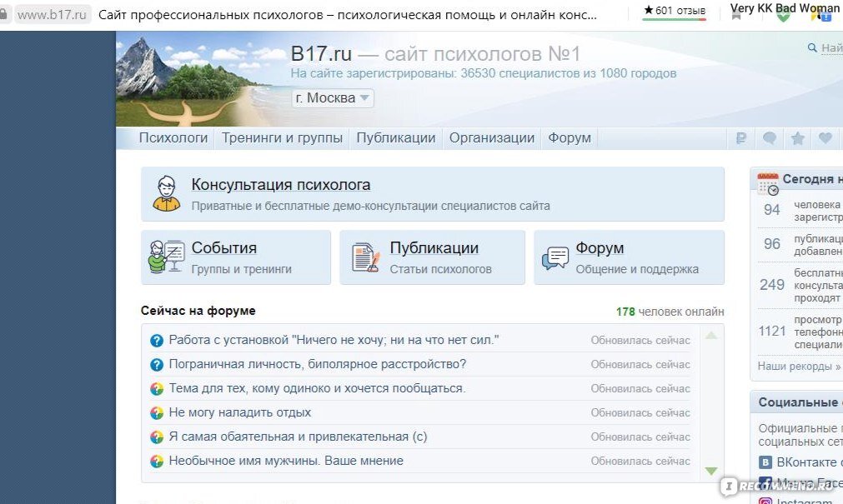
Task: Click the green down arrow below forum list
Action: tap(712, 469)
